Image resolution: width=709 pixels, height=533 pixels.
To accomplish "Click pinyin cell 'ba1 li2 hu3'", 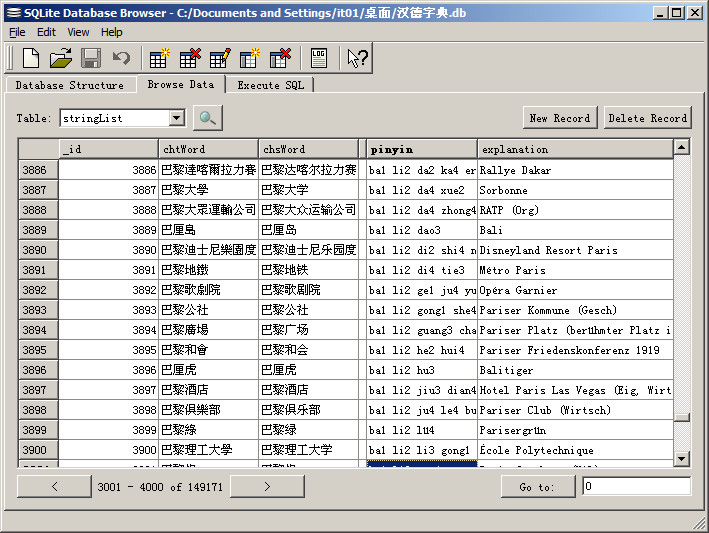I will (421, 370).
